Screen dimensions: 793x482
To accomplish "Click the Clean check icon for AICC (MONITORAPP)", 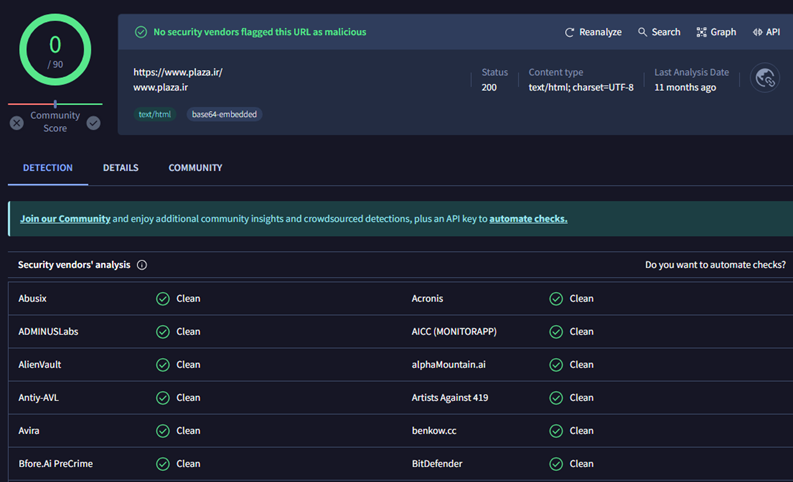I will click(556, 332).
